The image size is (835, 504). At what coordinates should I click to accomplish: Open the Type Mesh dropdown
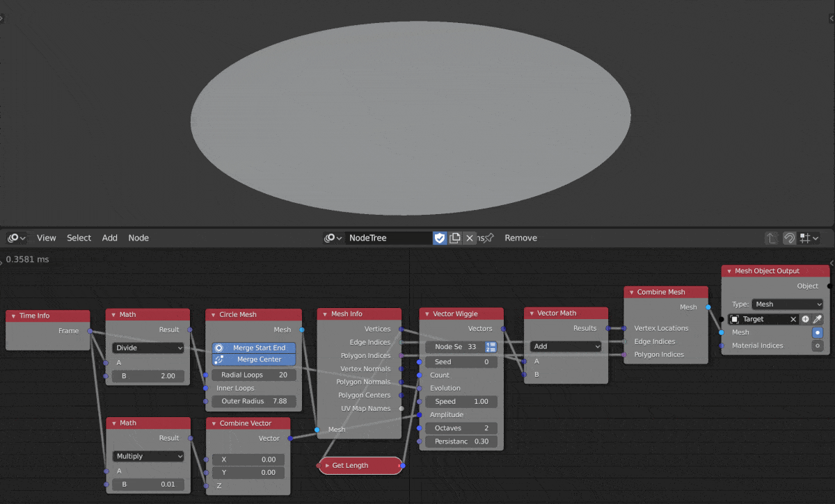coord(788,304)
